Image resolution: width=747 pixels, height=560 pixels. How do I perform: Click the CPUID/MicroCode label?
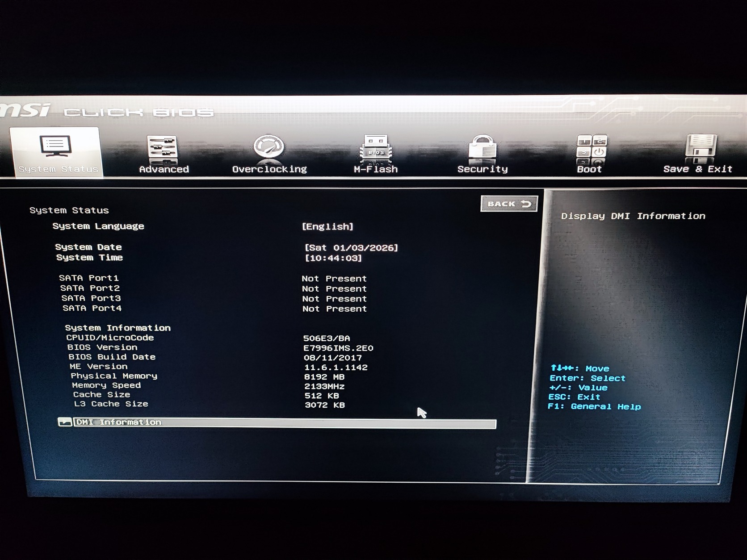[110, 338]
